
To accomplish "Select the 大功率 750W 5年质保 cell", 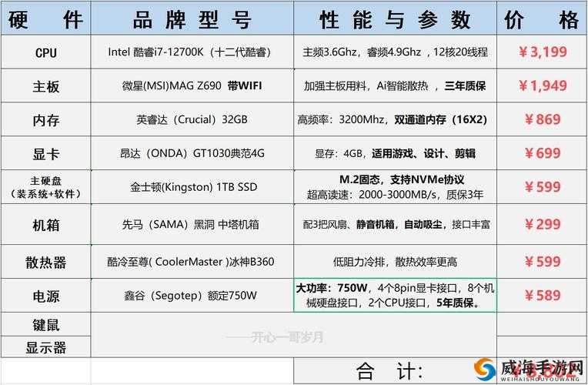I will tap(396, 296).
